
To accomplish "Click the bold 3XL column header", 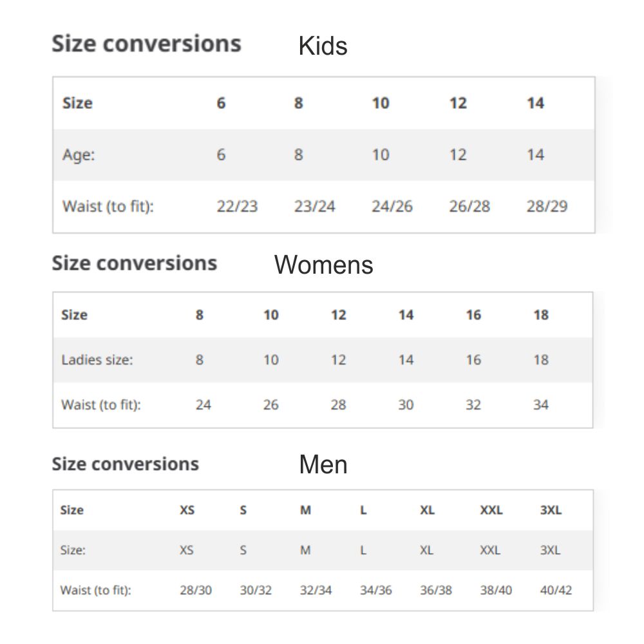I will [x=551, y=510].
